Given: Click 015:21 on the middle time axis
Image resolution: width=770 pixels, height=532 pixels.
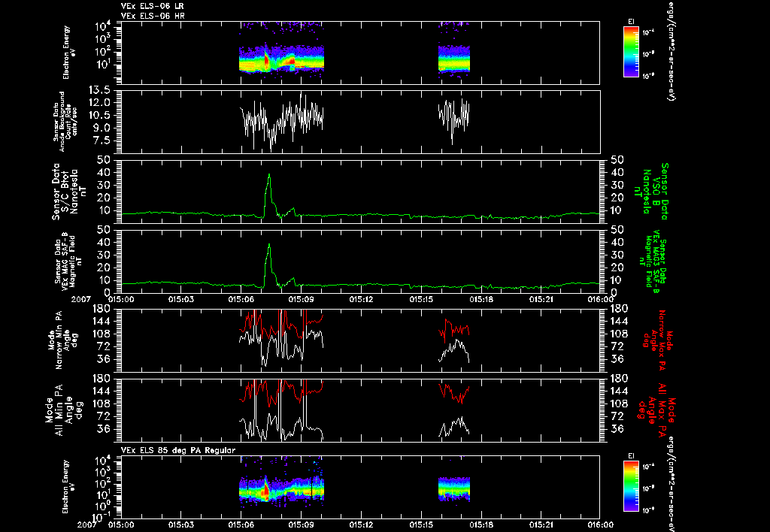Looking at the screenshot, I should (x=541, y=299).
